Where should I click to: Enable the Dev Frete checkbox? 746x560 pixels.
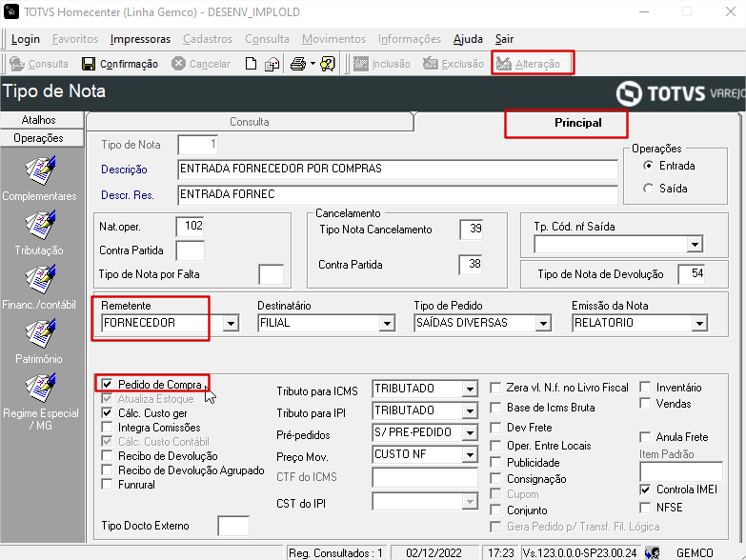(x=495, y=428)
